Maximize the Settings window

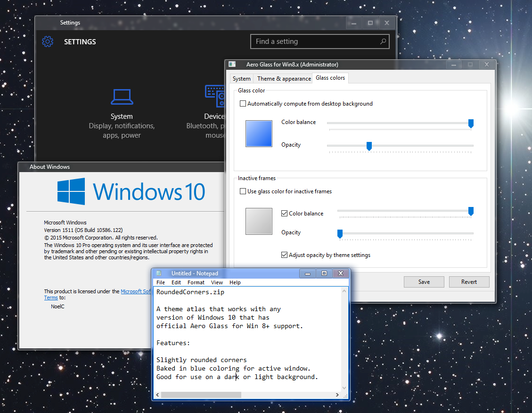pos(370,23)
